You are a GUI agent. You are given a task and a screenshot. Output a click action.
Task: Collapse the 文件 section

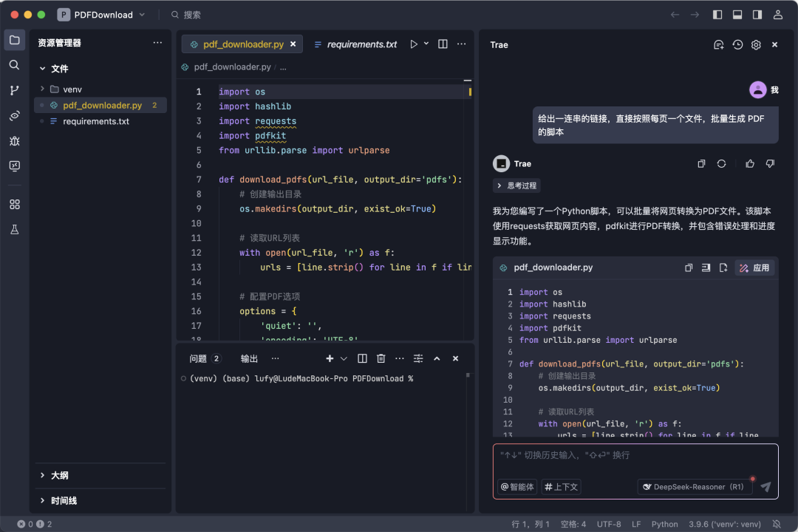[42, 69]
